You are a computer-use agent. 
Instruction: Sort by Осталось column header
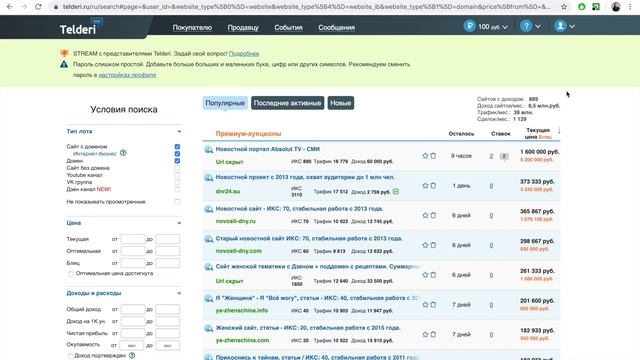click(x=461, y=133)
